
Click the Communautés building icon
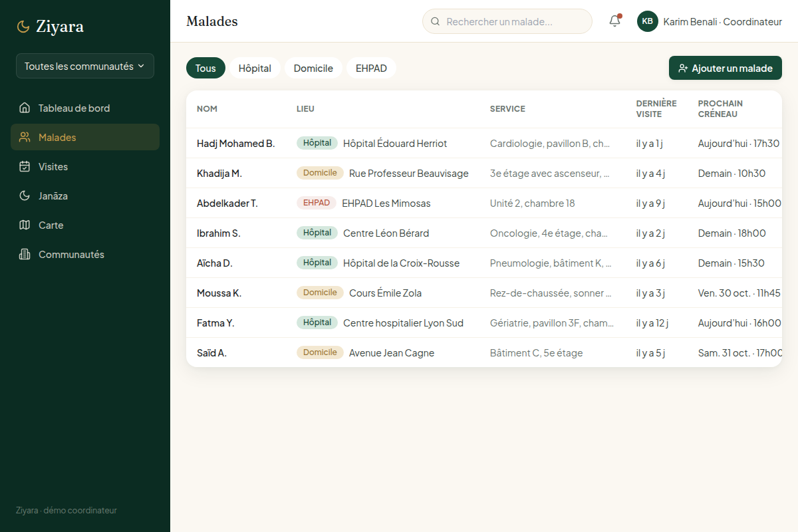[x=25, y=254]
